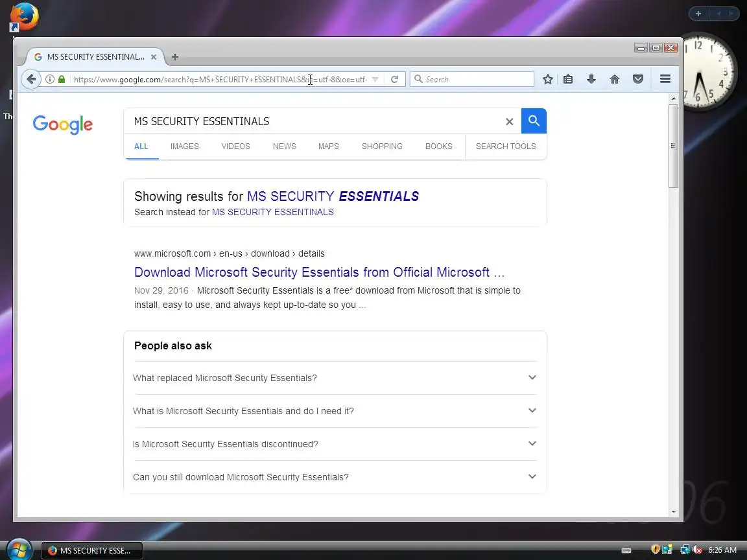Clear the Google search box with the X
This screenshot has width=747, height=560.
tap(509, 121)
